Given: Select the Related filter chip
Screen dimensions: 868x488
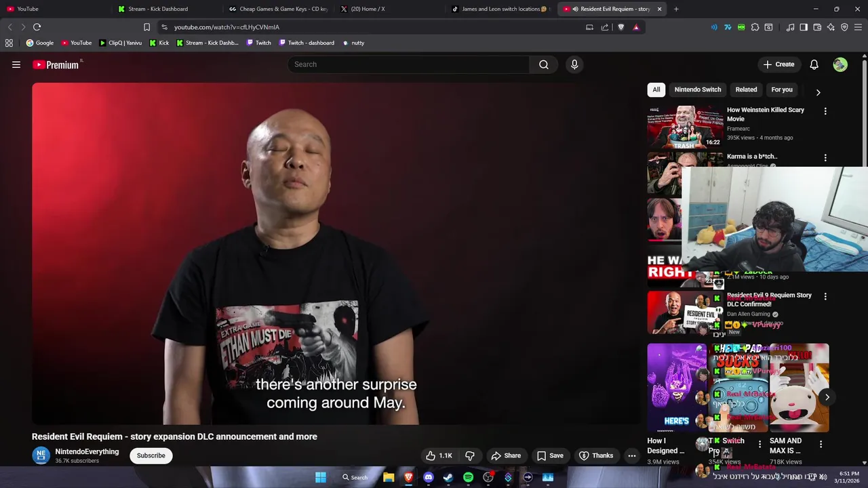Looking at the screenshot, I should coord(746,89).
